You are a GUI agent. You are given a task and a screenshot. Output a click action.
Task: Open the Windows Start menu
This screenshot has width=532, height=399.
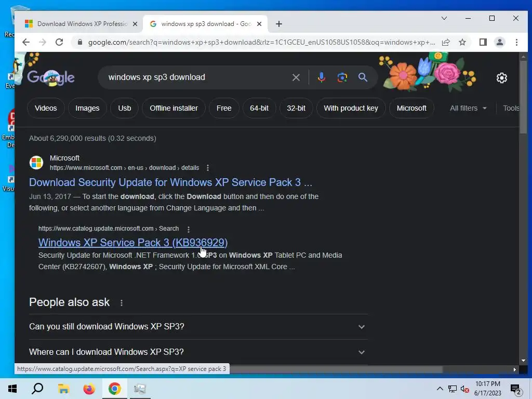click(12, 389)
